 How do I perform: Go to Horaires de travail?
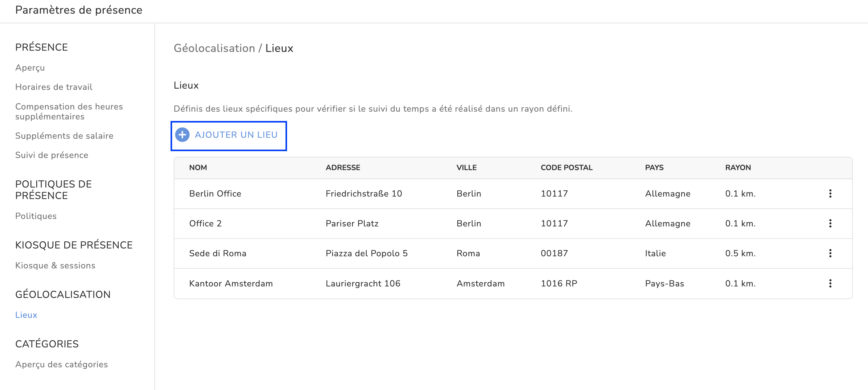click(53, 87)
